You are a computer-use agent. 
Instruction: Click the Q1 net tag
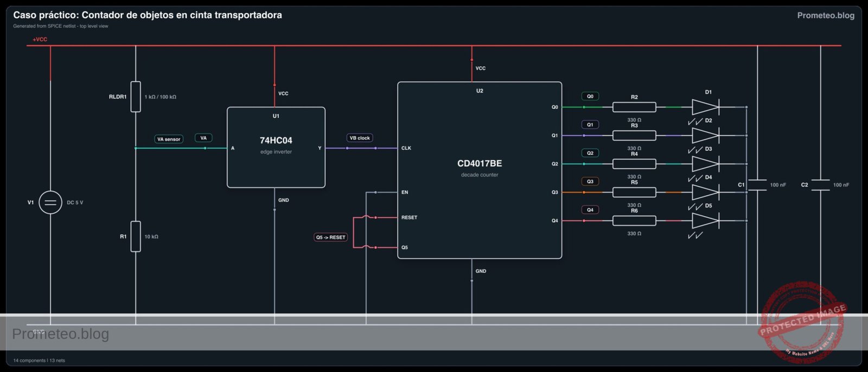(590, 124)
